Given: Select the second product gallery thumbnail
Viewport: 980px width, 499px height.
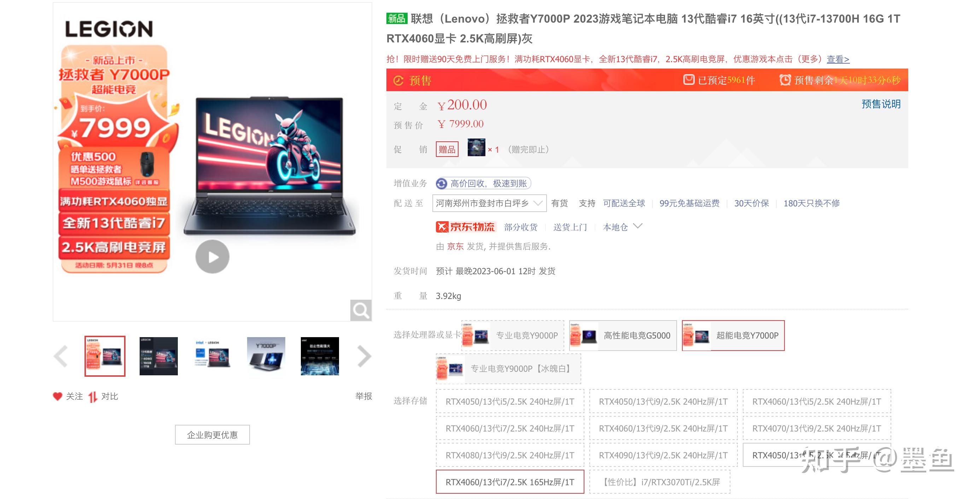Looking at the screenshot, I should [159, 356].
